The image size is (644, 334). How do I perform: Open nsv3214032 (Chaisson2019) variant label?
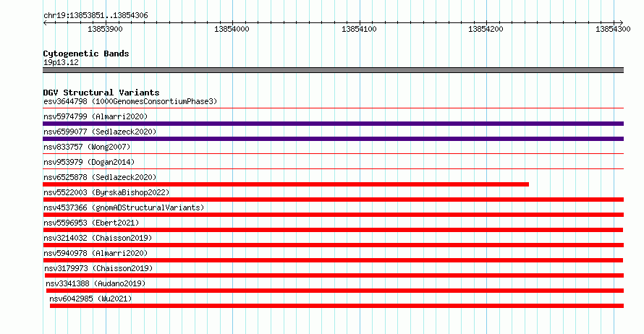(98, 238)
